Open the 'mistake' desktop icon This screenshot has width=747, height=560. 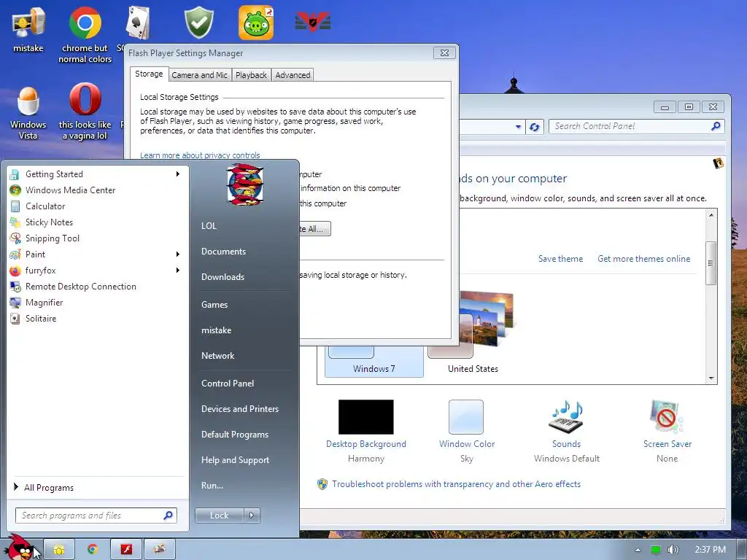click(x=28, y=29)
